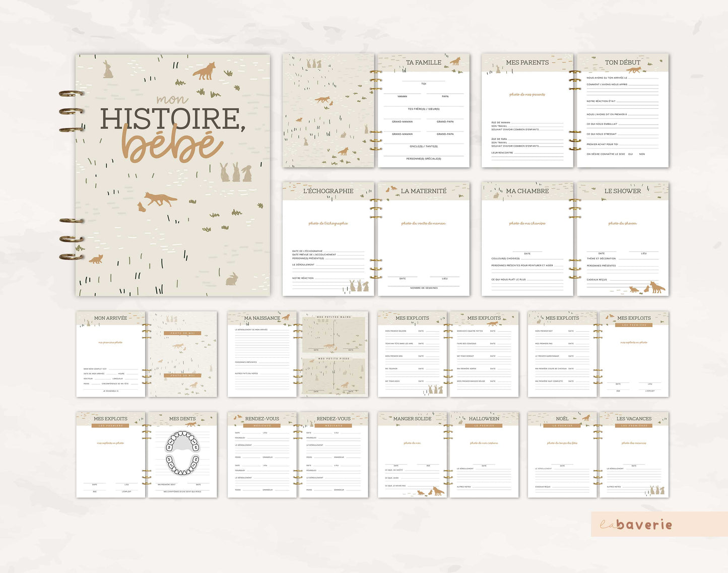Click the "bébé" script title on cover
The width and height of the screenshot is (728, 573).
(173, 145)
